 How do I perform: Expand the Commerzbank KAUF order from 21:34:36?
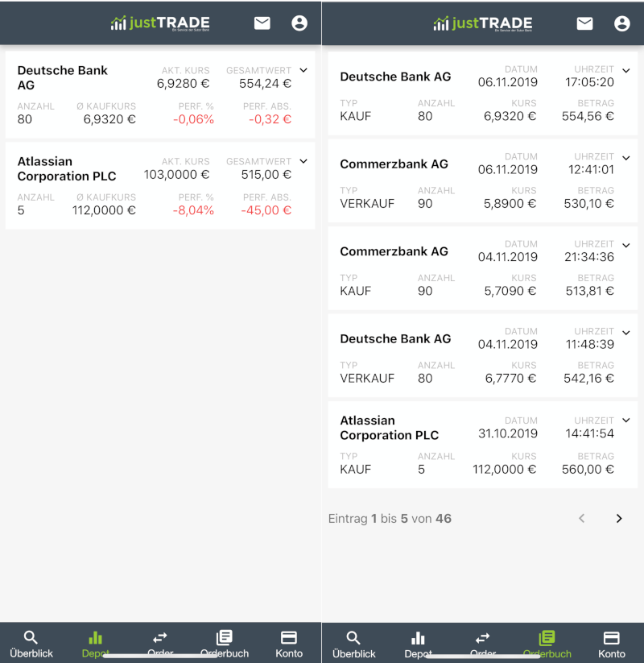tap(626, 245)
